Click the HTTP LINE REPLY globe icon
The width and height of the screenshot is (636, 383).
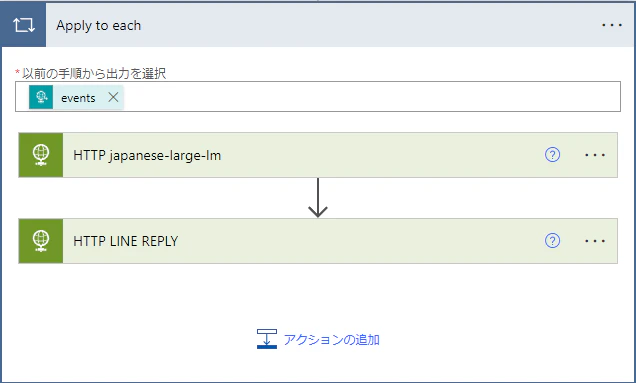point(41,241)
